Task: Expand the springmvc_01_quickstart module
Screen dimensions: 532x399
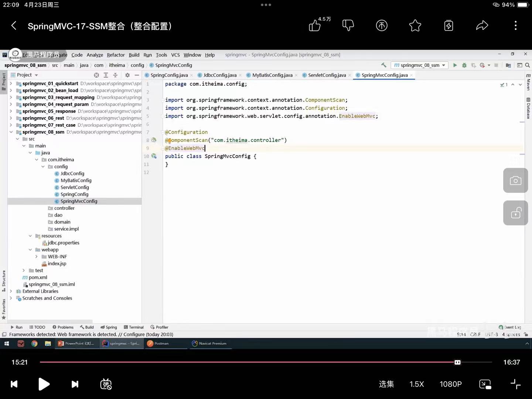Action: click(x=11, y=83)
